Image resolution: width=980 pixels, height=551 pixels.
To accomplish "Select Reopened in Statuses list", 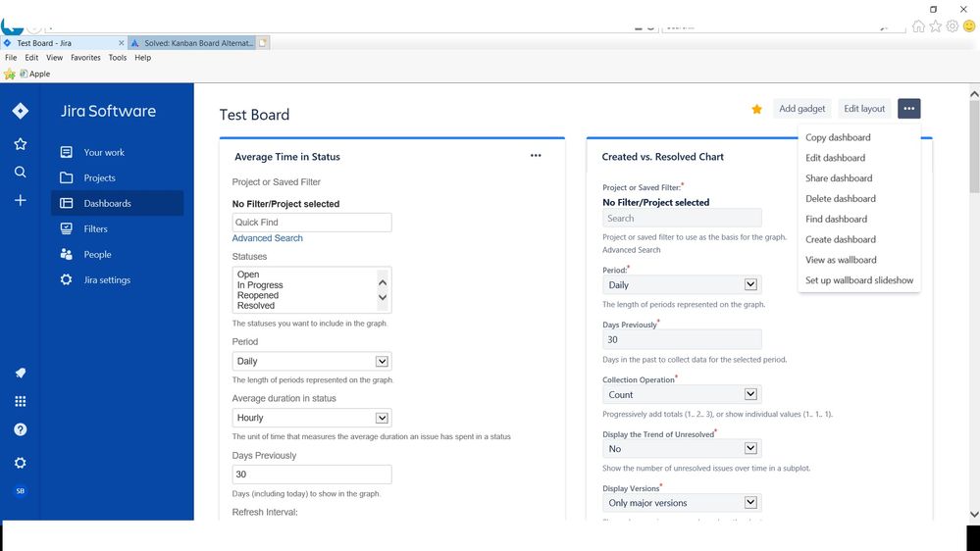I will coord(257,295).
